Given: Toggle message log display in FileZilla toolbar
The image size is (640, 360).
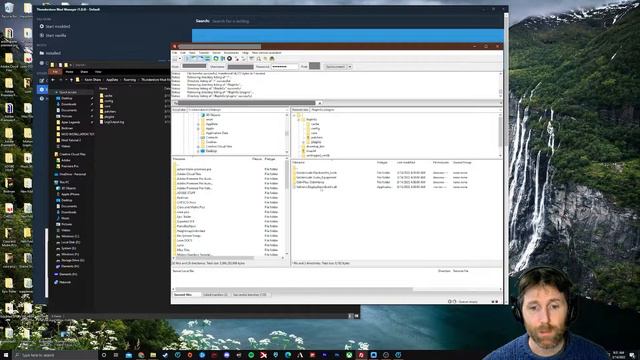Looking at the screenshot, I should (x=188, y=59).
